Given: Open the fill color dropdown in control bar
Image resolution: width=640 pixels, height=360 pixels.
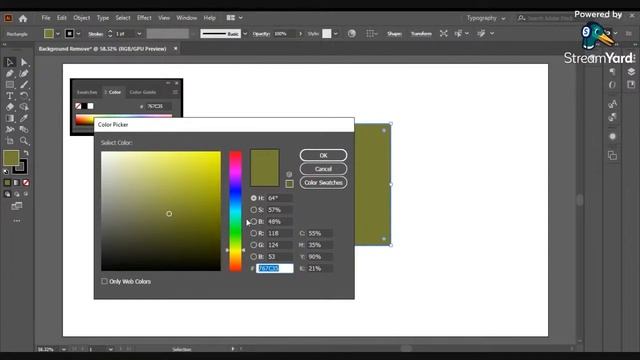Looking at the screenshot, I should (x=58, y=34).
